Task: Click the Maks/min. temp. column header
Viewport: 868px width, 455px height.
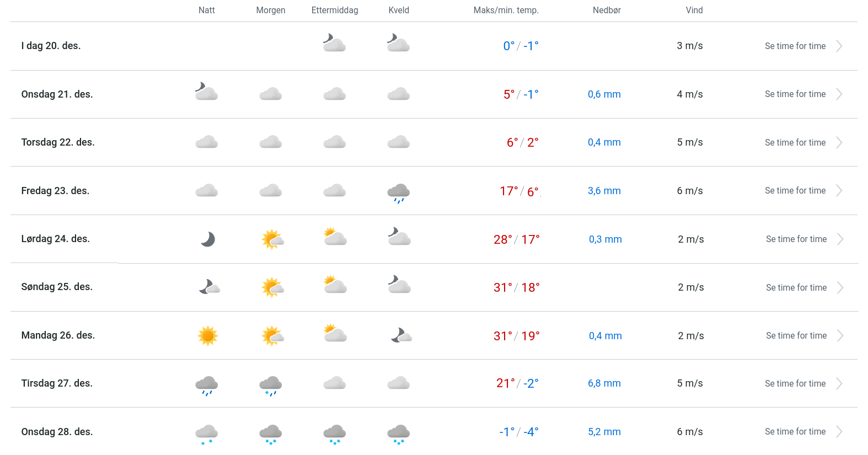Action: click(506, 10)
